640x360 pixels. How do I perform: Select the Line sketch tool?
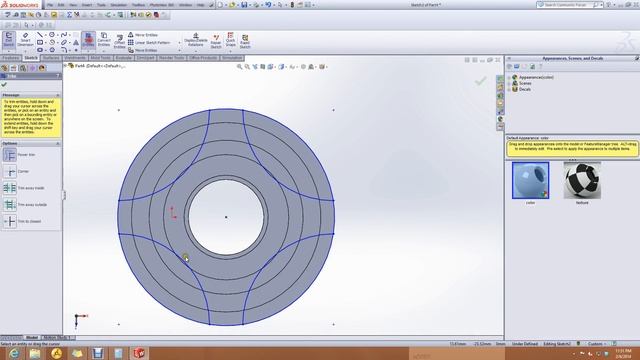(x=40, y=35)
